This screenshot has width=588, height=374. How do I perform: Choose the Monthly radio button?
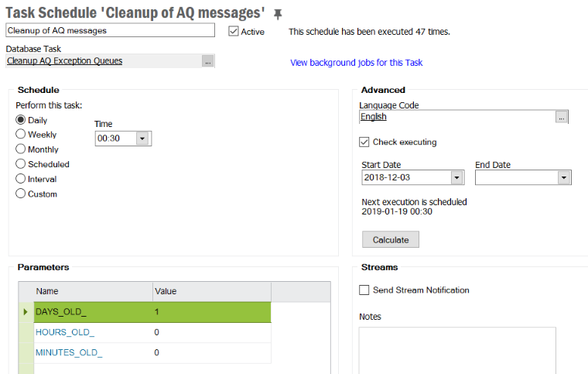click(x=21, y=149)
